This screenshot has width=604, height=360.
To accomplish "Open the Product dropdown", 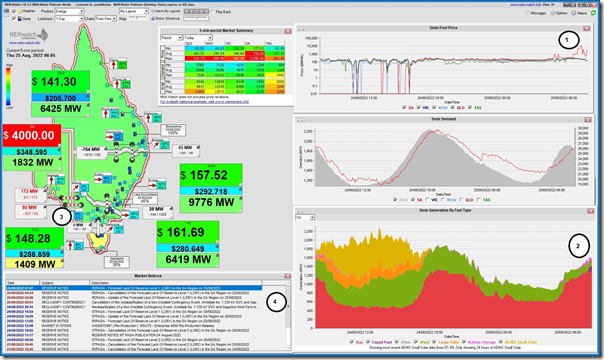I will [69, 11].
